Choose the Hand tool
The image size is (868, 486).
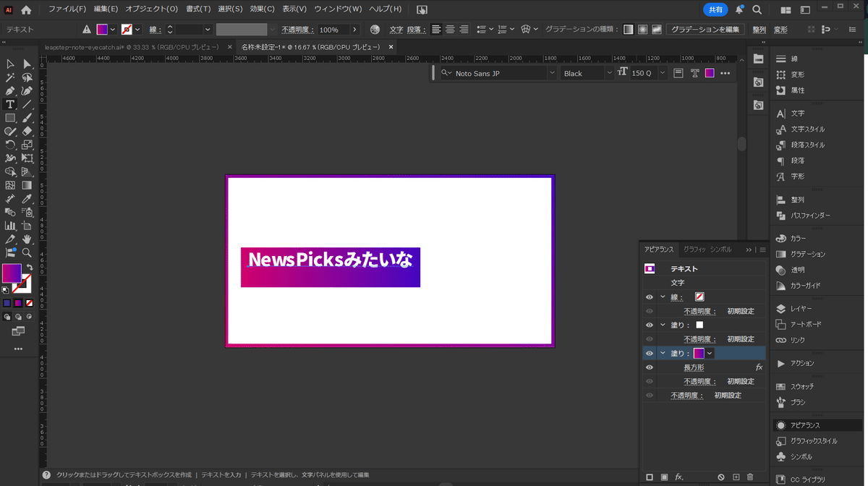pos(27,239)
